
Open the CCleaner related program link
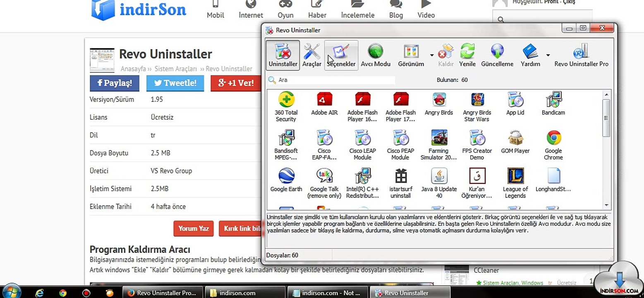pos(486,270)
